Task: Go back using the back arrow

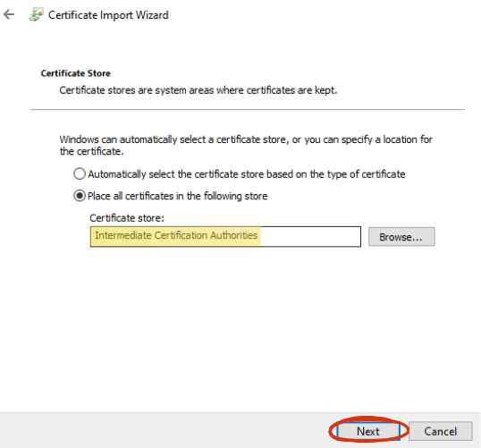Action: tap(9, 14)
